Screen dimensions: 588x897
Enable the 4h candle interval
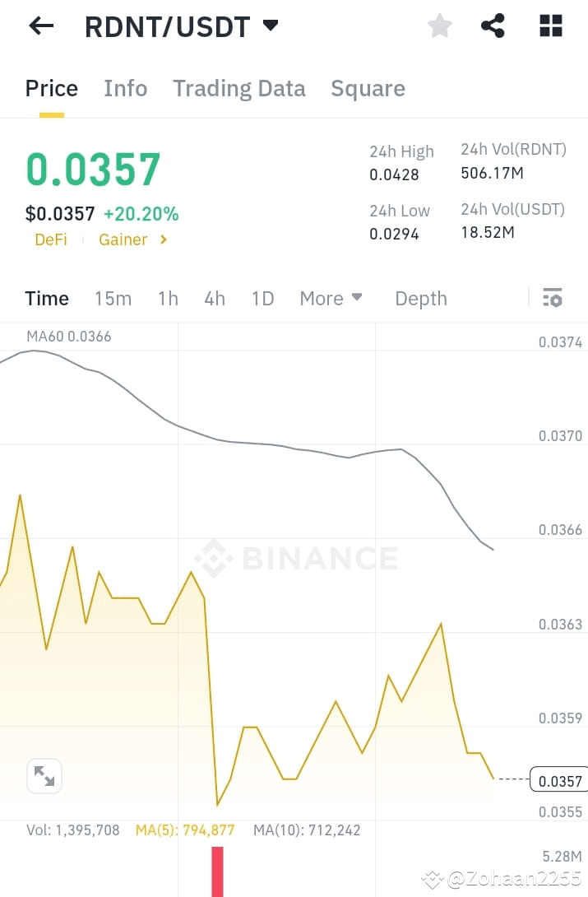click(215, 298)
